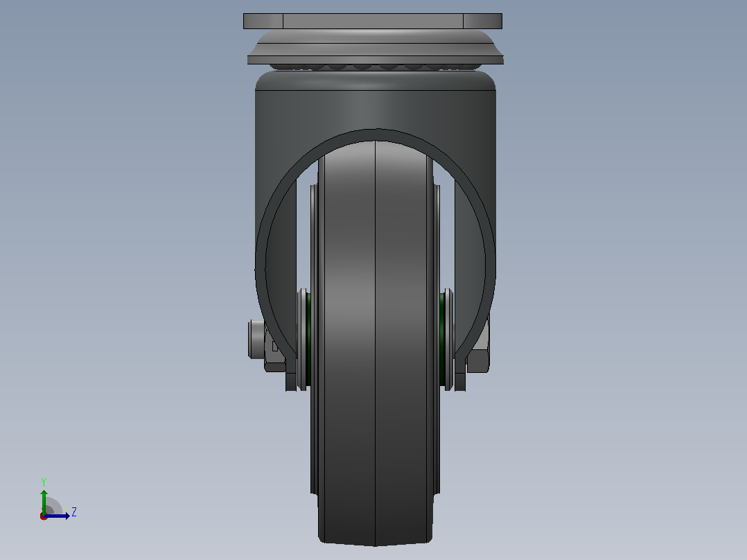Click the green Y axis arrow of the triad
This screenshot has height=560, width=747.
pos(44,501)
